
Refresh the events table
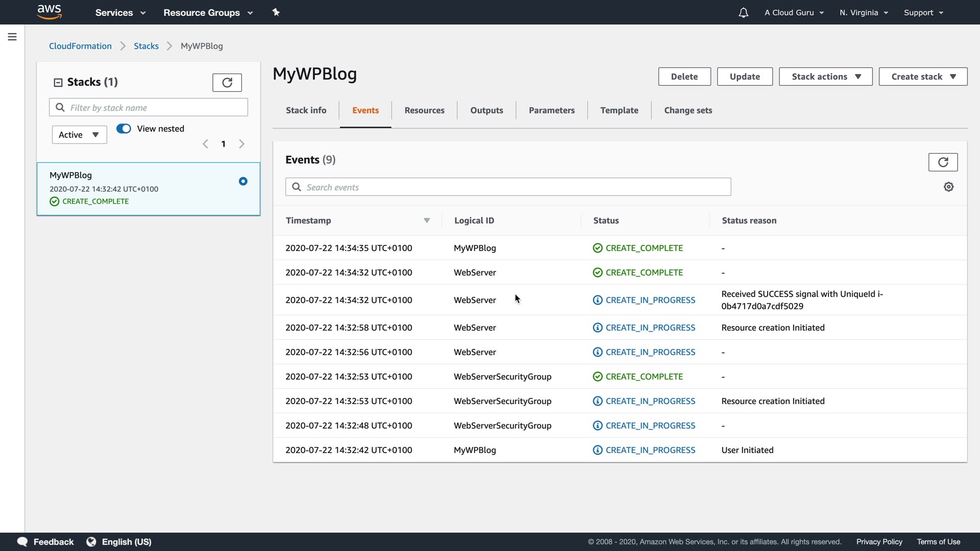click(x=943, y=162)
